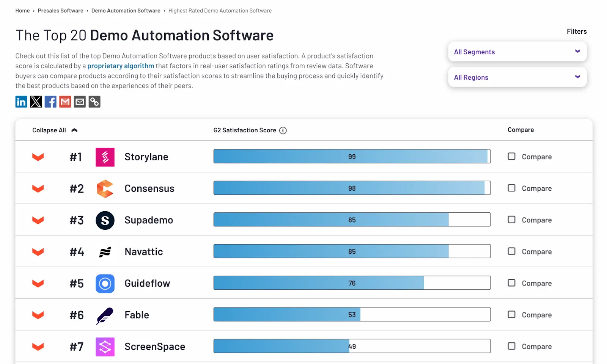Image resolution: width=607 pixels, height=364 pixels.
Task: Click ScreenSpace satisfaction bar showing 49
Action: pyautogui.click(x=352, y=346)
